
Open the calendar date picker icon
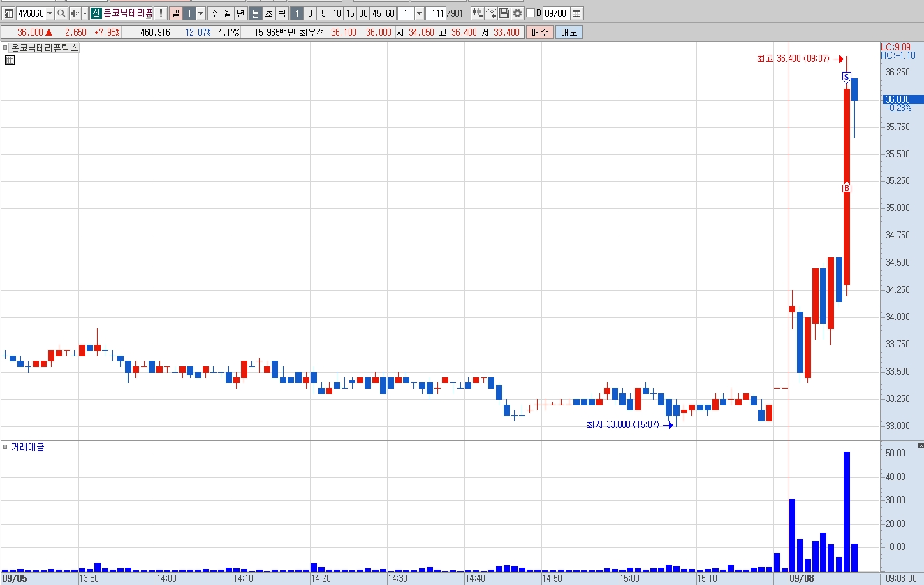[x=576, y=13]
